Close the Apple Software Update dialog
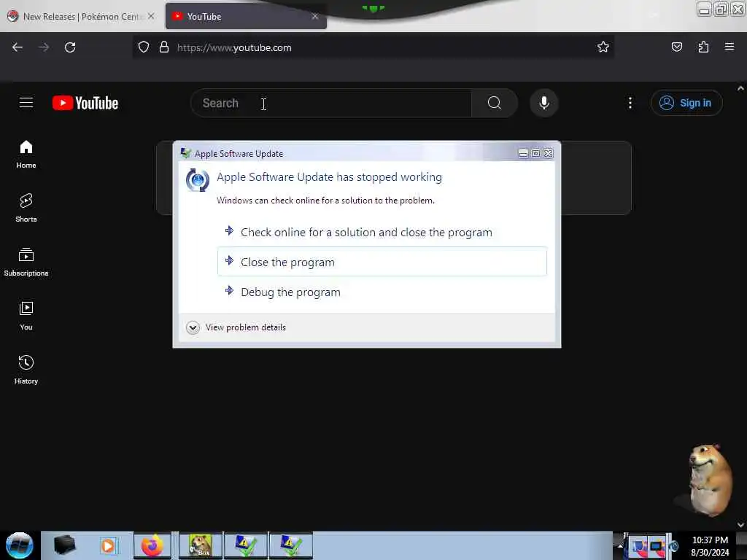The height and width of the screenshot is (560, 747). pyautogui.click(x=549, y=153)
